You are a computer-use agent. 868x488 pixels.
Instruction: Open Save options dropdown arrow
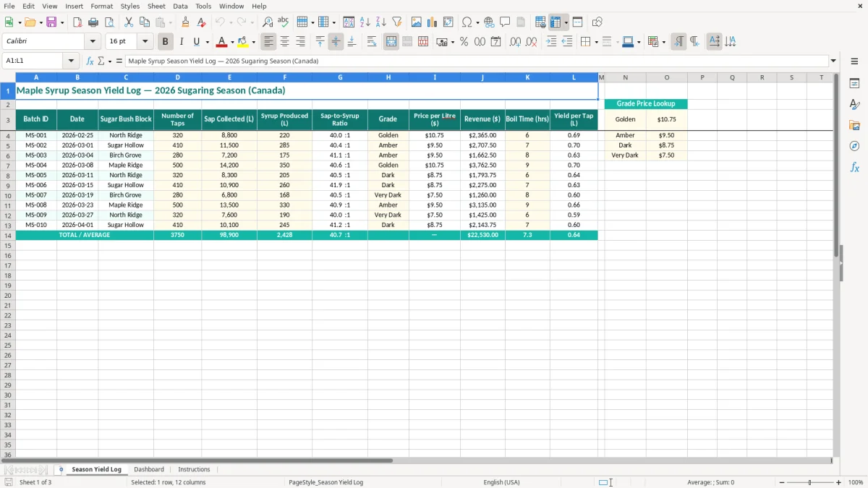tap(62, 22)
